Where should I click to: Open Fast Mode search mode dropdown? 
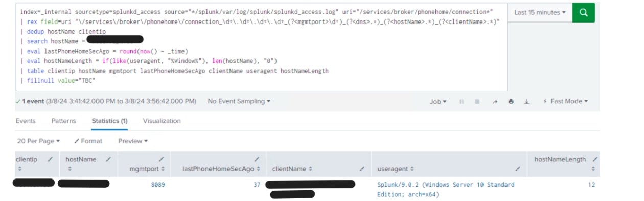point(565,101)
